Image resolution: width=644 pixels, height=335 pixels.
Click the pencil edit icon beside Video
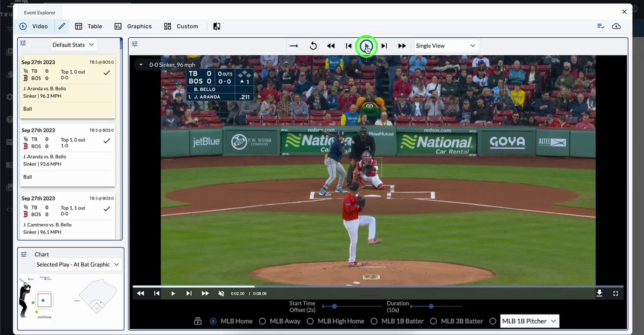62,27
